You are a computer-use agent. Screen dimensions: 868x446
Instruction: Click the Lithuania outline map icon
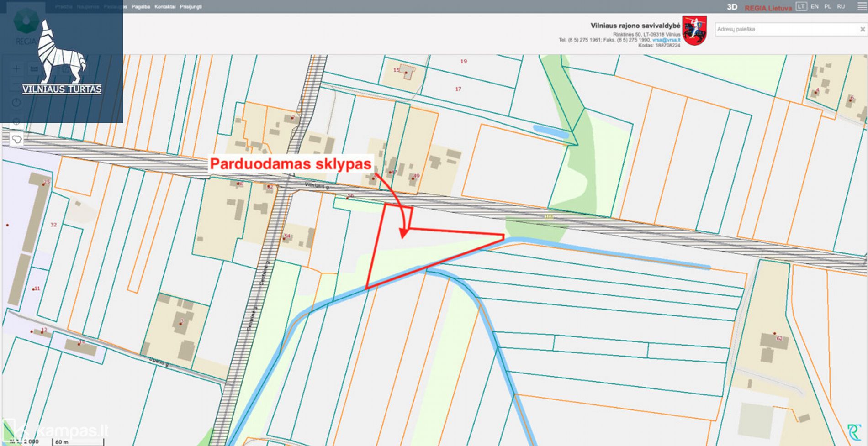pyautogui.click(x=17, y=139)
